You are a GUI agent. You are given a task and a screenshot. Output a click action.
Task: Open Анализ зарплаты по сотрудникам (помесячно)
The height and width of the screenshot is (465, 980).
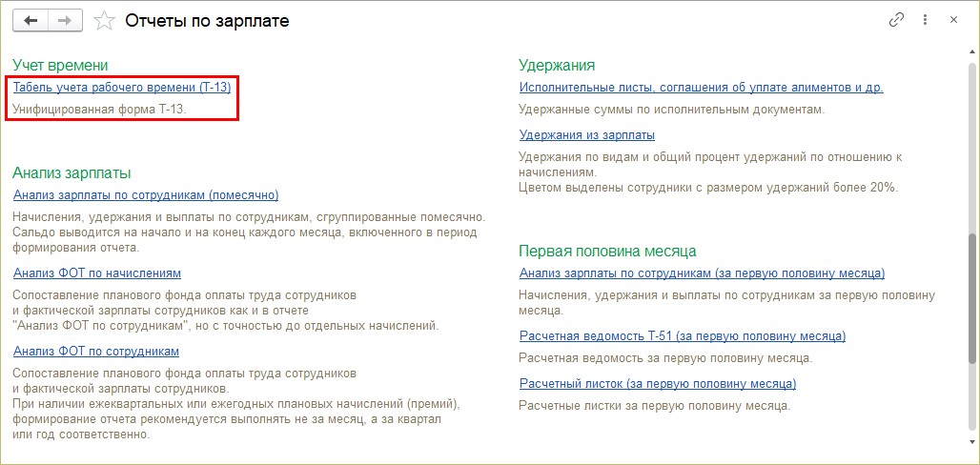146,195
